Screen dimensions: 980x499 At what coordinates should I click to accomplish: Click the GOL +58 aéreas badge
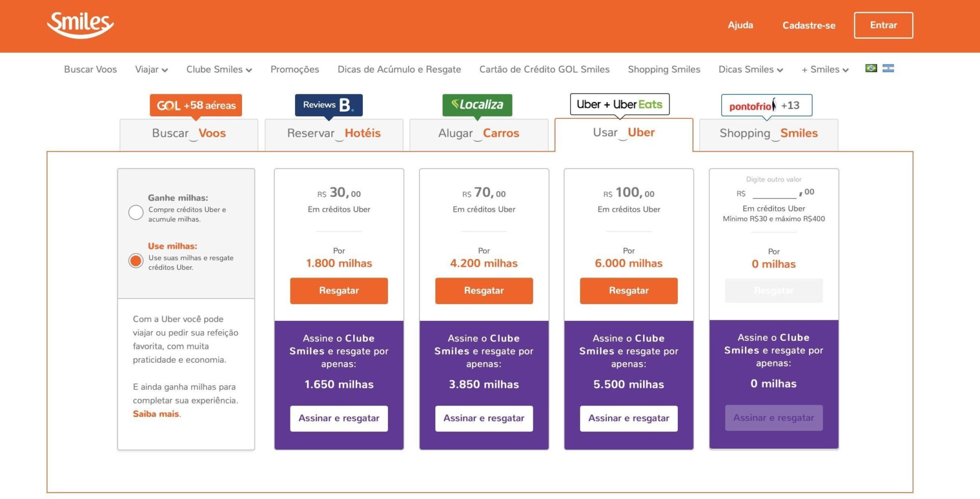pos(196,105)
